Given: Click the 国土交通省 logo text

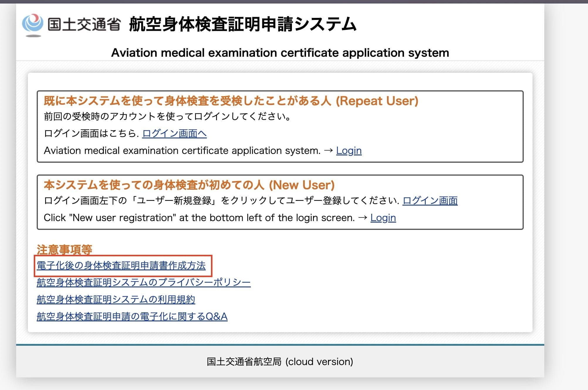Looking at the screenshot, I should (84, 24).
